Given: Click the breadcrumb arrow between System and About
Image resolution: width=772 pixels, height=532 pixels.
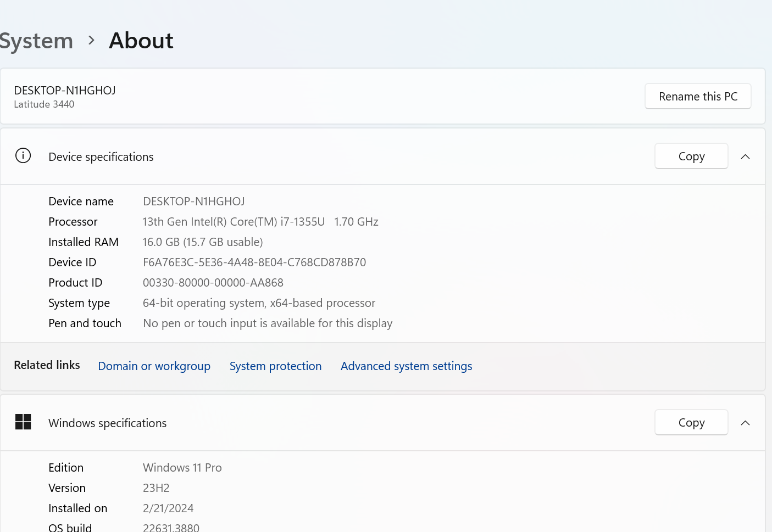Looking at the screenshot, I should [91, 41].
